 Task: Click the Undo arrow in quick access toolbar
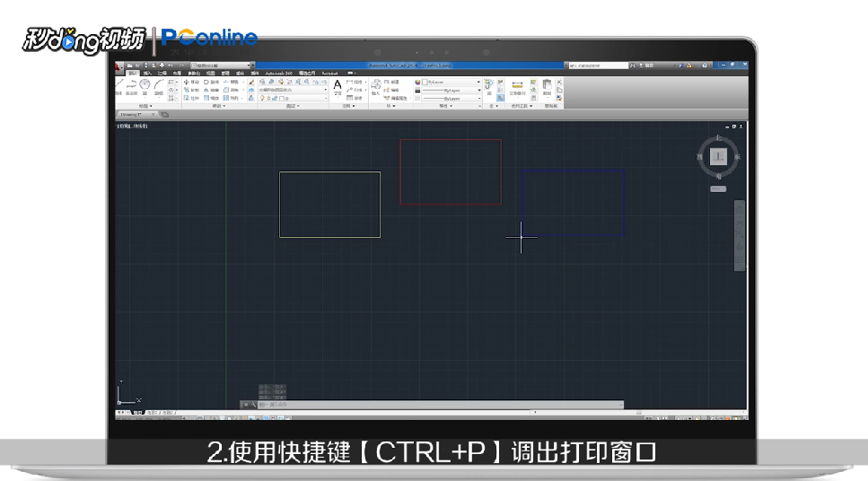170,66
